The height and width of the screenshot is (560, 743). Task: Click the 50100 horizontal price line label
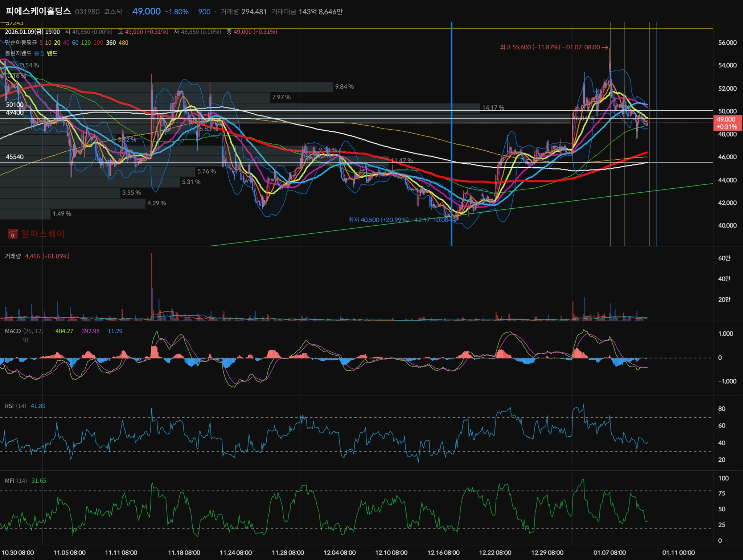(15, 105)
